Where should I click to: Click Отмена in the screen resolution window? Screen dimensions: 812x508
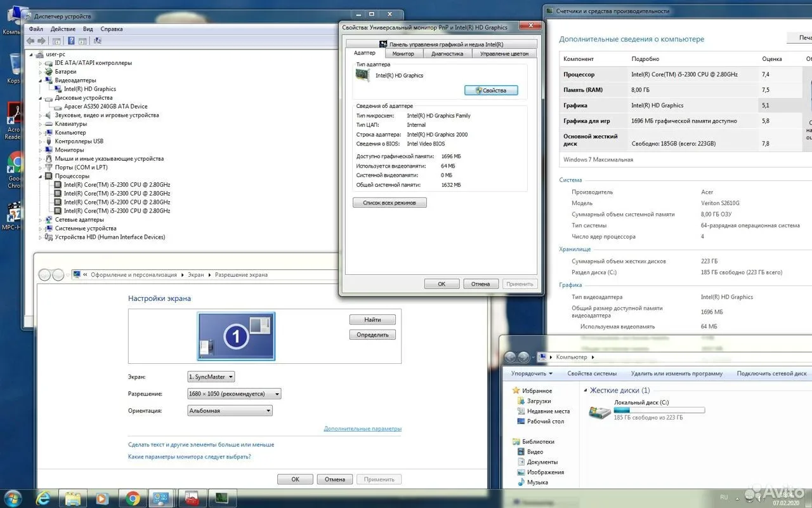pos(335,479)
